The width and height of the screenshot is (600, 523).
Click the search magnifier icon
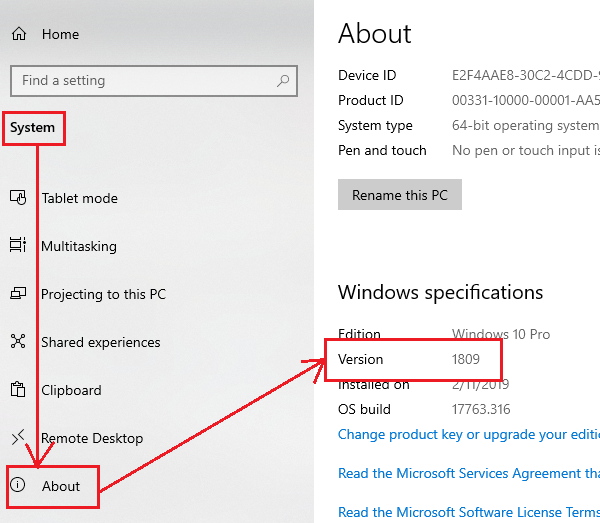click(284, 81)
